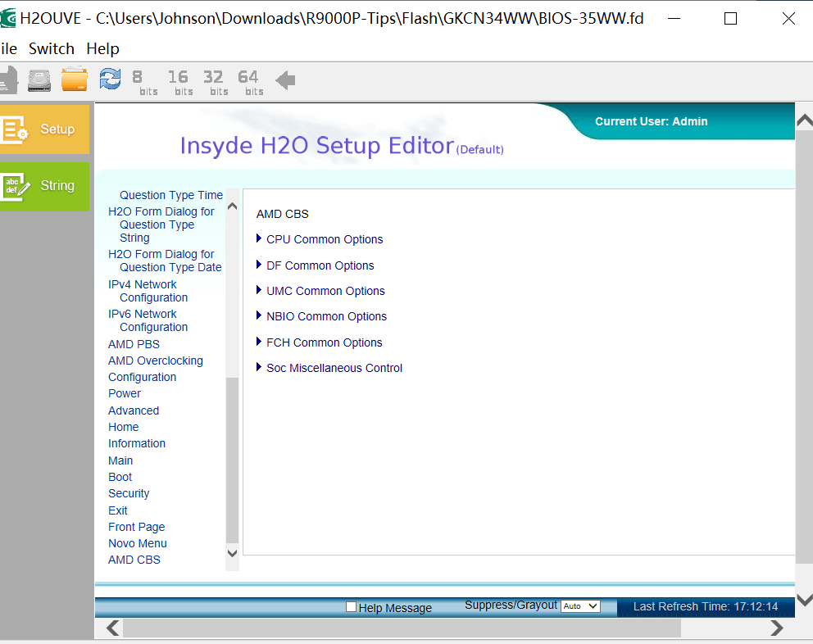Select Configuration in form list
Image resolution: width=813 pixels, height=644 pixels.
coord(142,377)
